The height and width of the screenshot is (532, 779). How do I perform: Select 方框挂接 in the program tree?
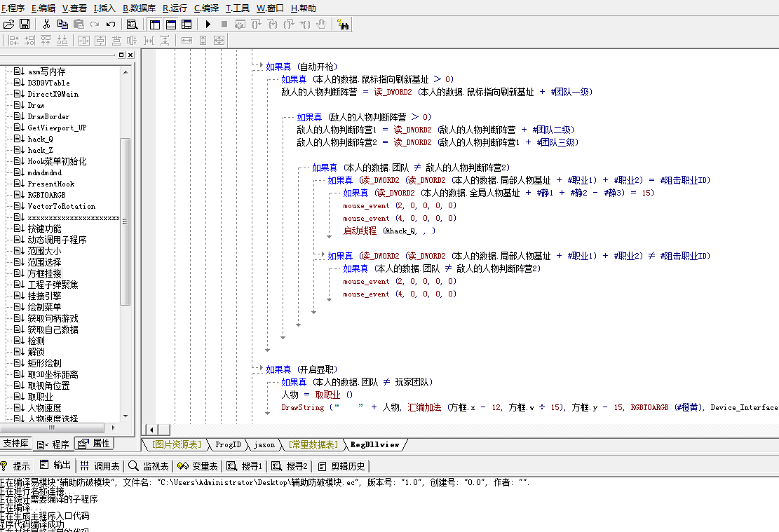pos(45,273)
